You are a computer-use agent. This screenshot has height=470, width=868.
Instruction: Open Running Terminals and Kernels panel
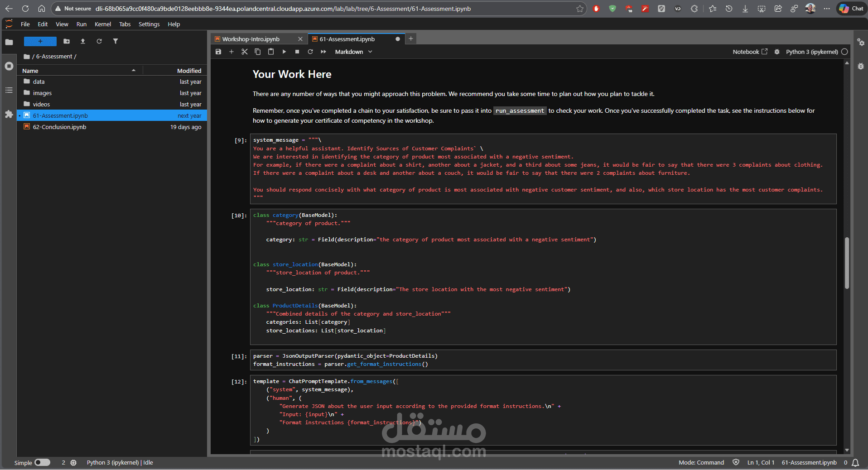tap(9, 66)
